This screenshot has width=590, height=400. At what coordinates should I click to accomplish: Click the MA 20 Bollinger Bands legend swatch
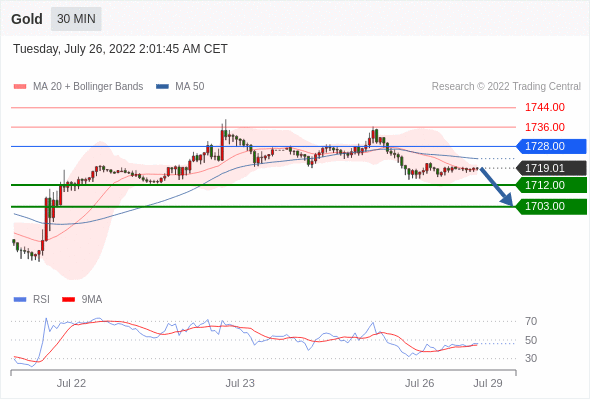pos(20,87)
